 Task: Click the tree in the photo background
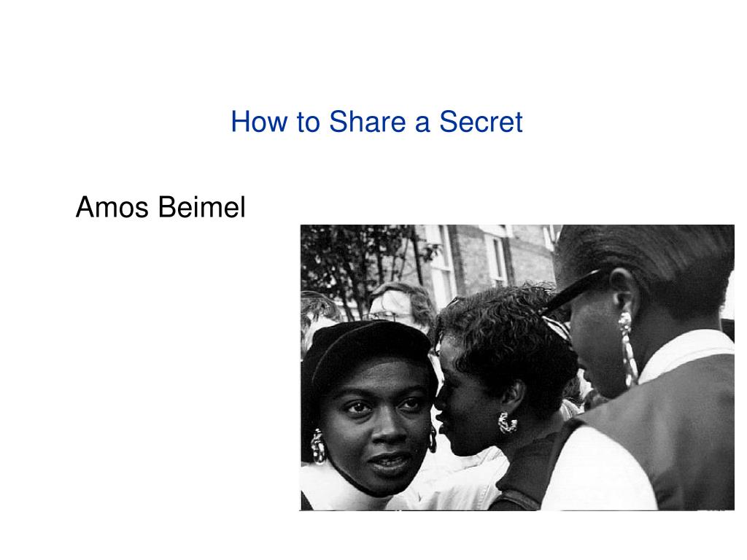362,267
